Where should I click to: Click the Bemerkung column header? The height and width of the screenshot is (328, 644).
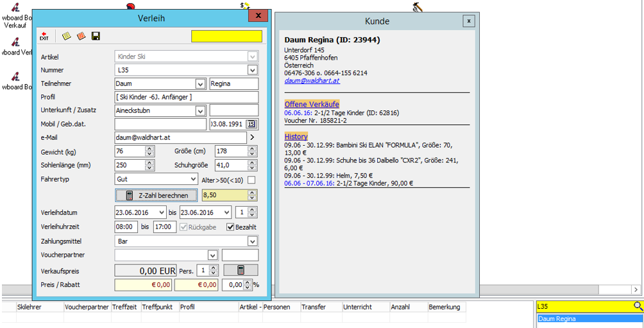446,307
